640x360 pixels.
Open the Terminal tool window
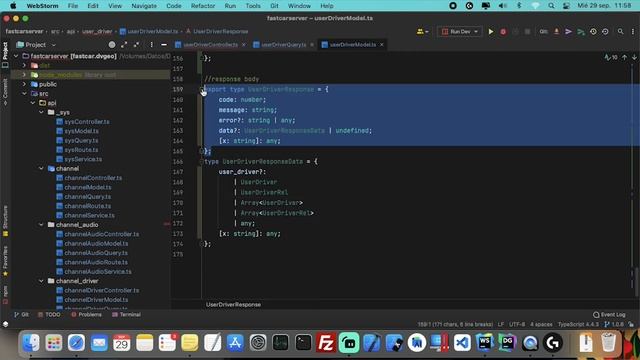tap(126, 314)
